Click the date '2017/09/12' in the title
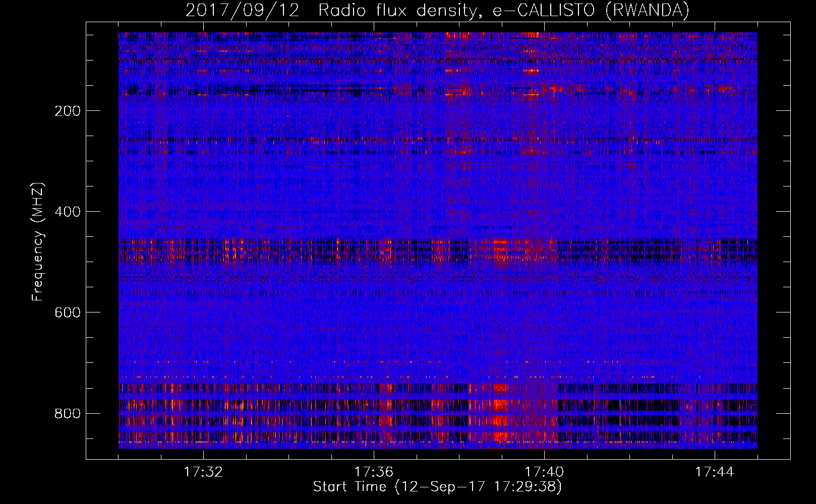This screenshot has height=504, width=816. [x=243, y=11]
